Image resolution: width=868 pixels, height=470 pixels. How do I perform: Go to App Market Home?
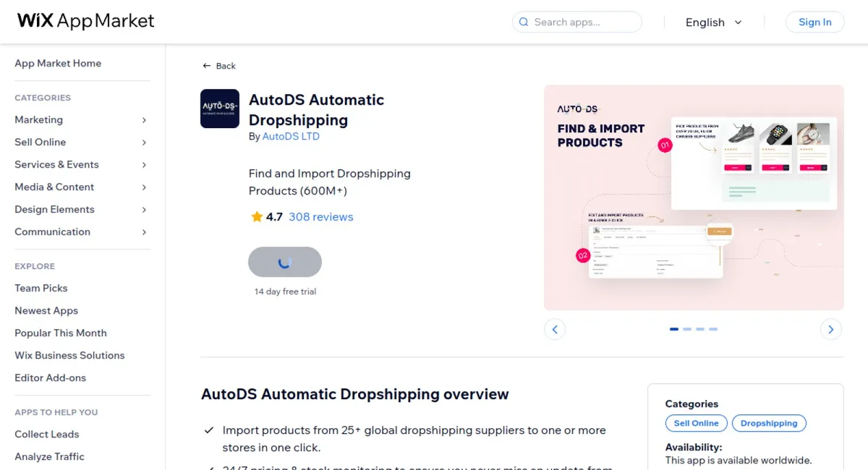pos(58,64)
